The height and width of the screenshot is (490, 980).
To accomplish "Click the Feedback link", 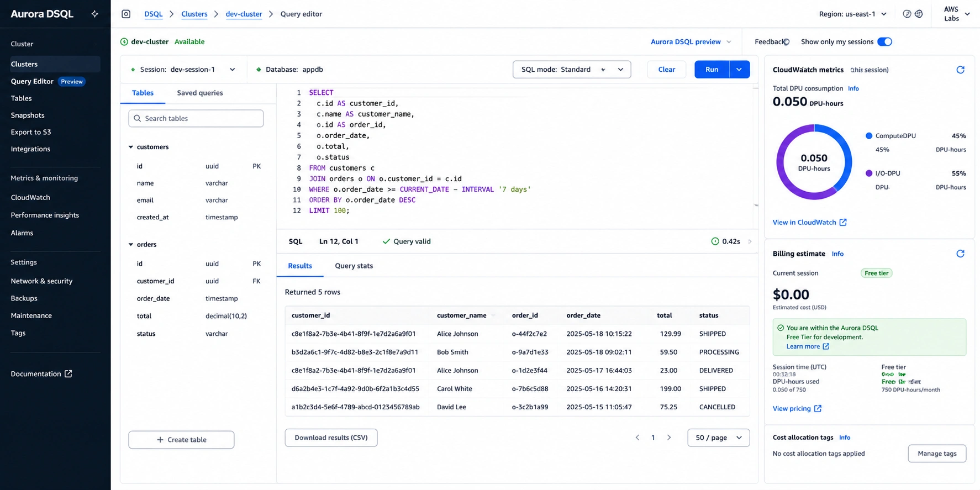I will [x=769, y=42].
